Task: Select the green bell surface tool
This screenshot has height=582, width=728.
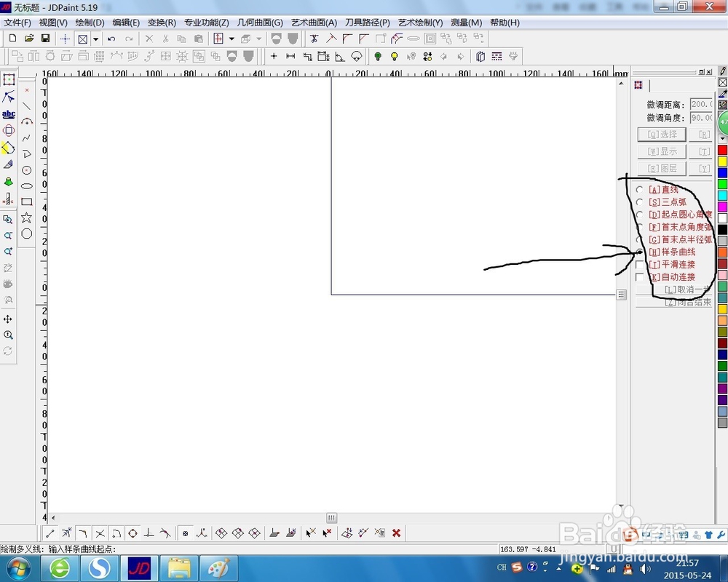Action: [8, 181]
